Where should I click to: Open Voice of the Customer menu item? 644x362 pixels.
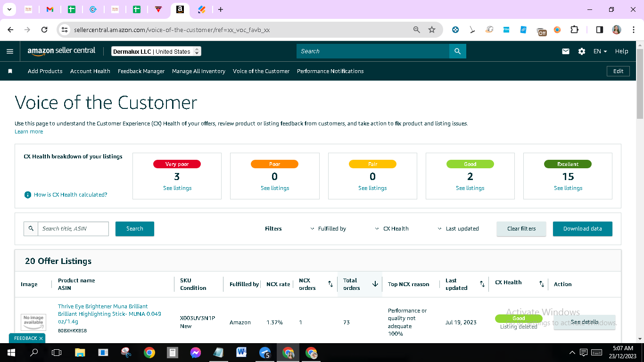[261, 71]
